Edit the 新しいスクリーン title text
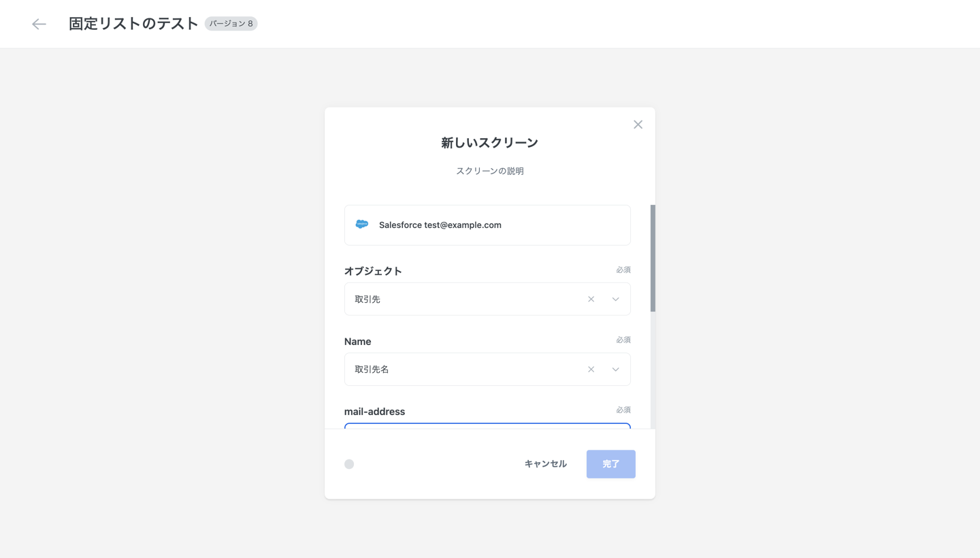The height and width of the screenshot is (558, 980). pos(489,143)
